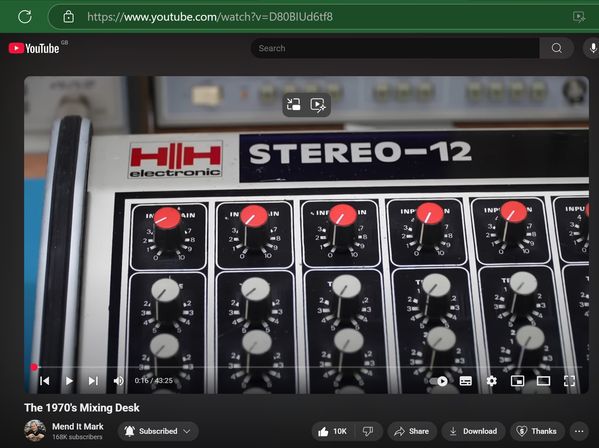Image resolution: width=599 pixels, height=448 pixels.
Task: Enable theater mode
Action: (x=543, y=381)
